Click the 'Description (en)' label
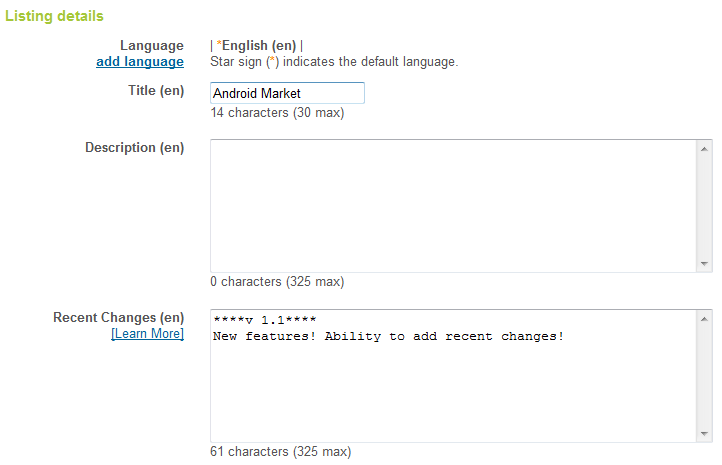This screenshot has width=722, height=465. click(x=134, y=147)
